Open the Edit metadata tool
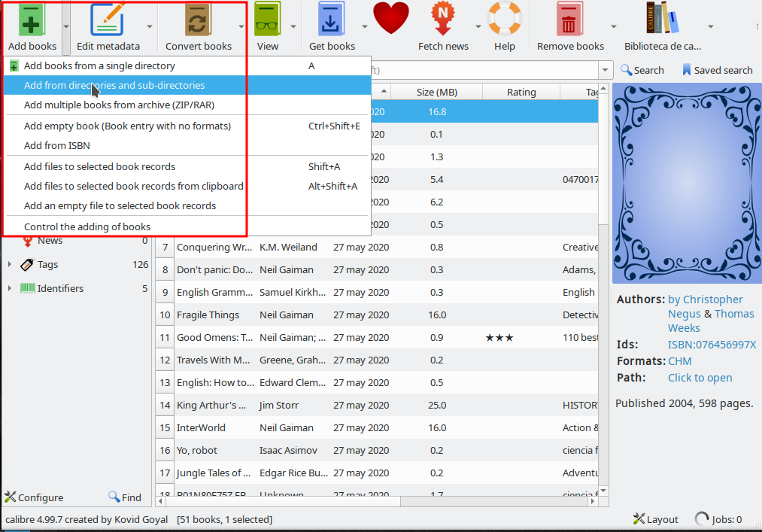The image size is (762, 532). point(108,20)
